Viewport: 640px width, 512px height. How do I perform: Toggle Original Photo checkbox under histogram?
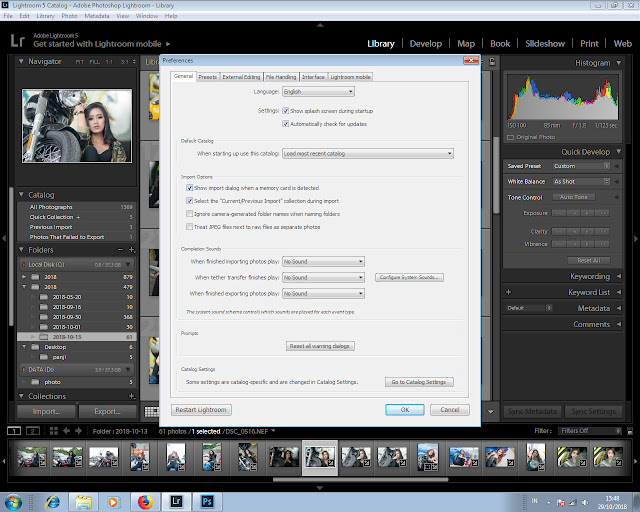point(510,137)
